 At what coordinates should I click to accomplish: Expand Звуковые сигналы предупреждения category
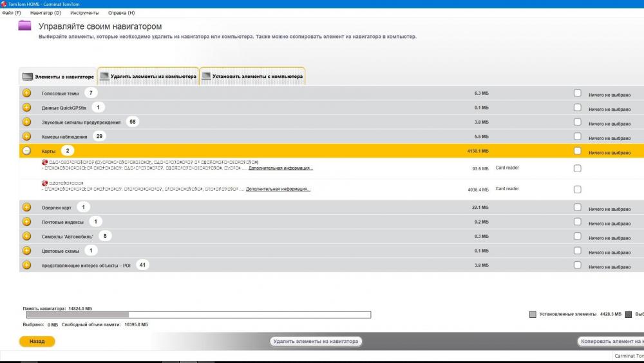26,122
